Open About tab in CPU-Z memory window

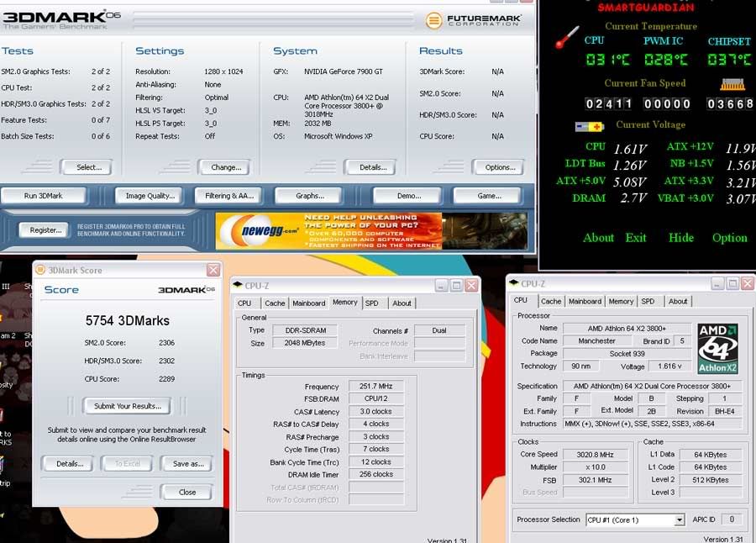tap(402, 303)
